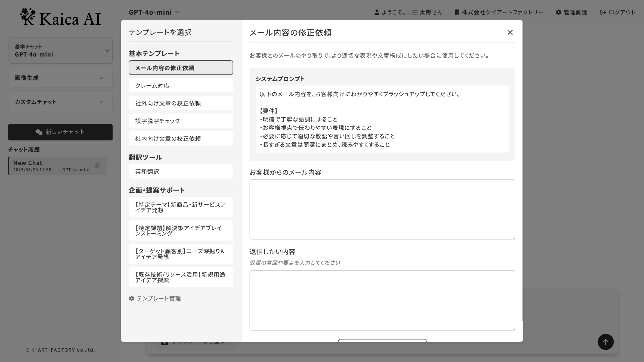Screen dimensions: 644x362
Task: Click the company 株式会社ケイアートファクトリー label
Action: (x=499, y=12)
